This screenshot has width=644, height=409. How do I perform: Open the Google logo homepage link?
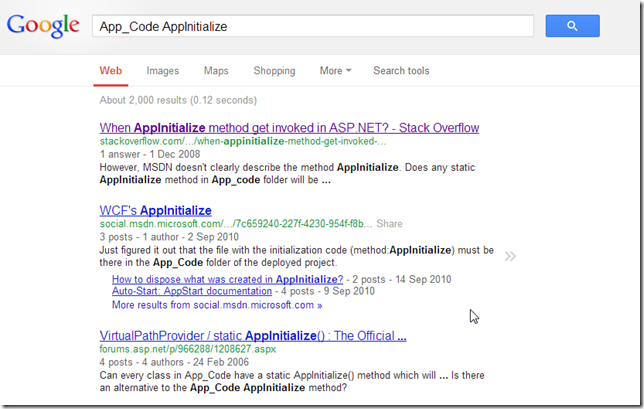(x=43, y=26)
